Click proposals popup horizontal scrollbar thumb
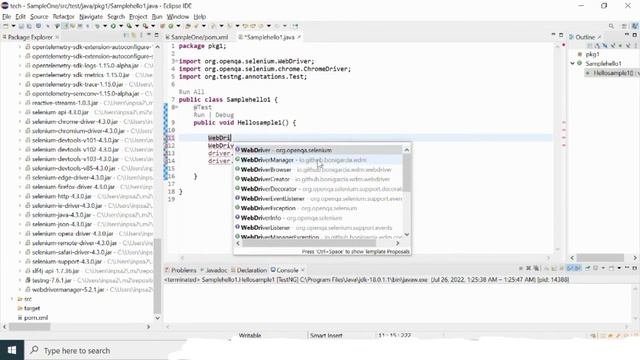Viewport: 640px width, 360px height. coord(309,243)
